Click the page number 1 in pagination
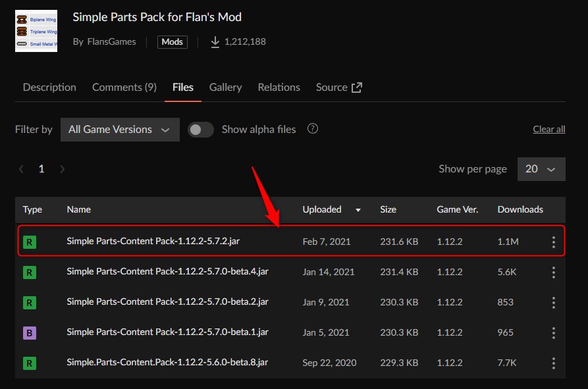Image resolution: width=588 pixels, height=389 pixels. click(x=41, y=169)
